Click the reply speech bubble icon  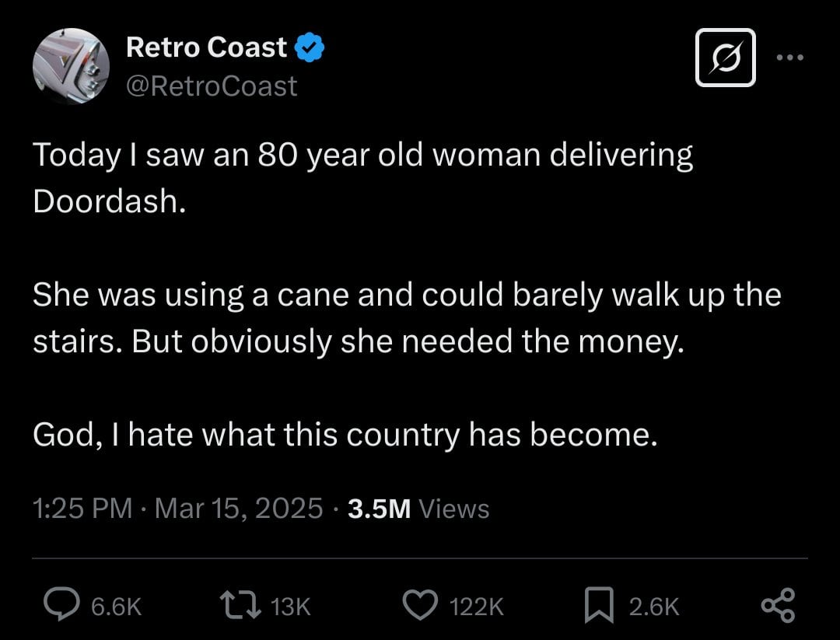[59, 606]
